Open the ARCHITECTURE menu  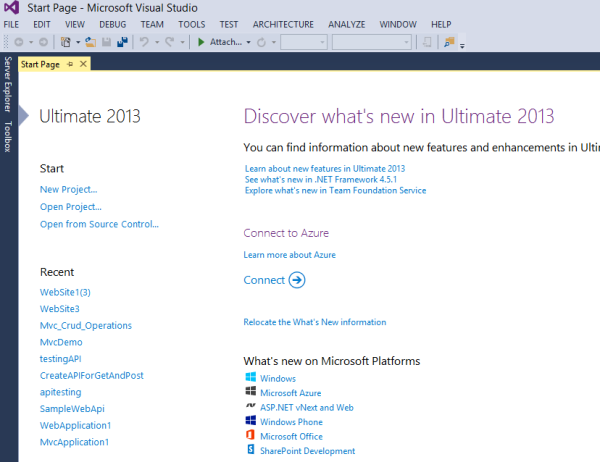tap(283, 24)
